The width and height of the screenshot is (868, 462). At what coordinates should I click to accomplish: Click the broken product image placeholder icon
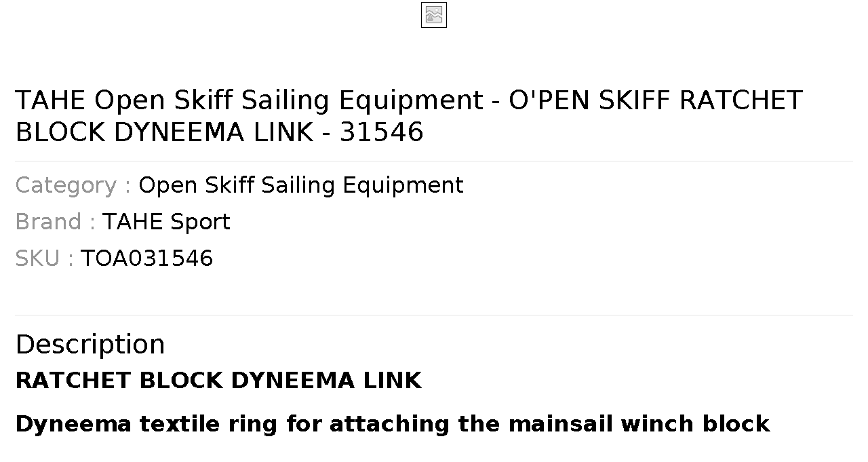tap(434, 15)
